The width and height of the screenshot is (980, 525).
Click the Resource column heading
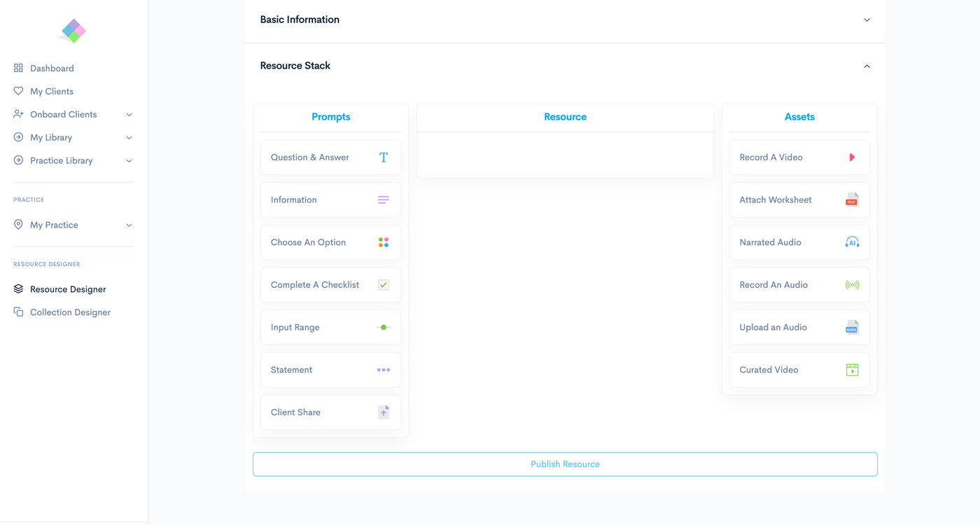[x=565, y=117]
